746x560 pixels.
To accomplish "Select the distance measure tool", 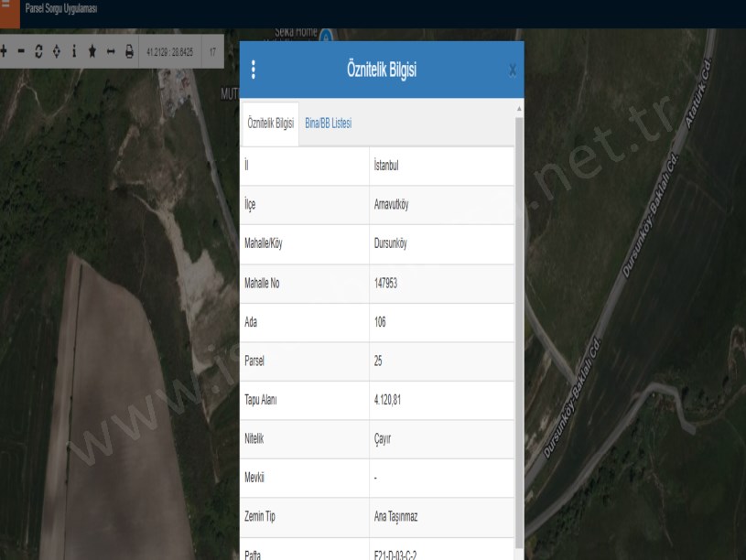I will (x=111, y=52).
